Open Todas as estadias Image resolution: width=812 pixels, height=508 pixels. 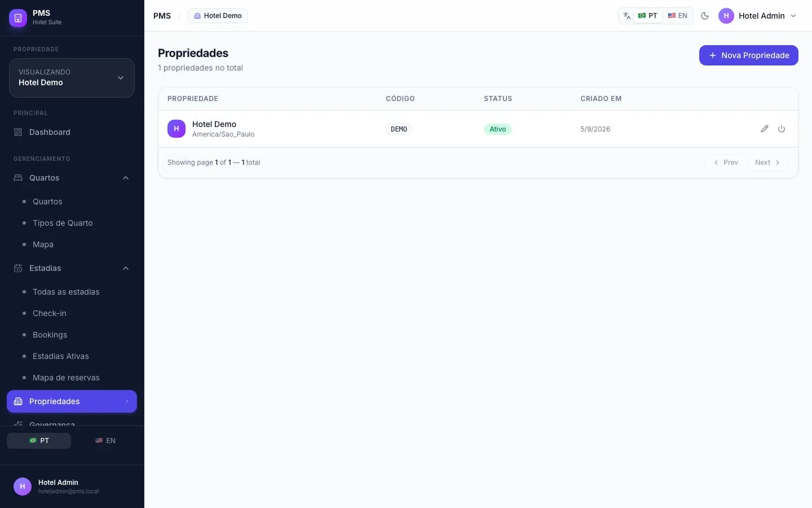click(66, 292)
